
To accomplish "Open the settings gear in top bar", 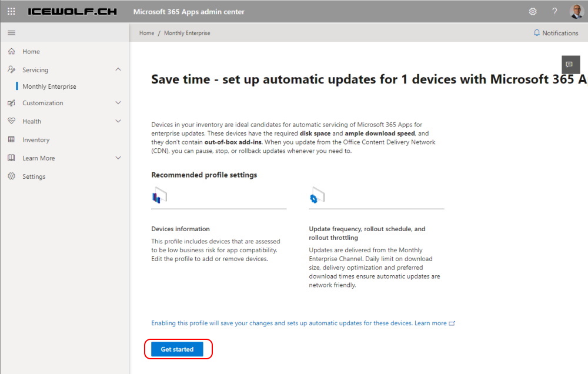I will tap(533, 12).
